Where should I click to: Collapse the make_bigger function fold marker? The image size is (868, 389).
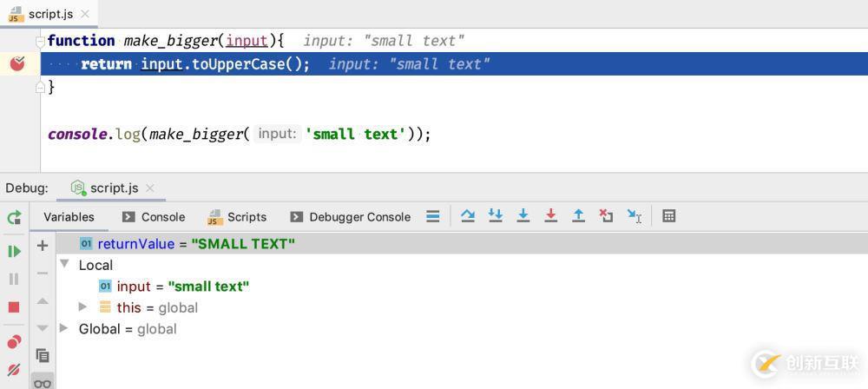[39, 41]
